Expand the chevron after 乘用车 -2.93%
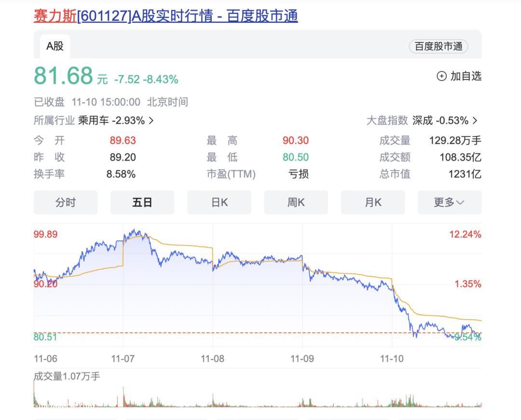521x420 pixels. point(151,120)
